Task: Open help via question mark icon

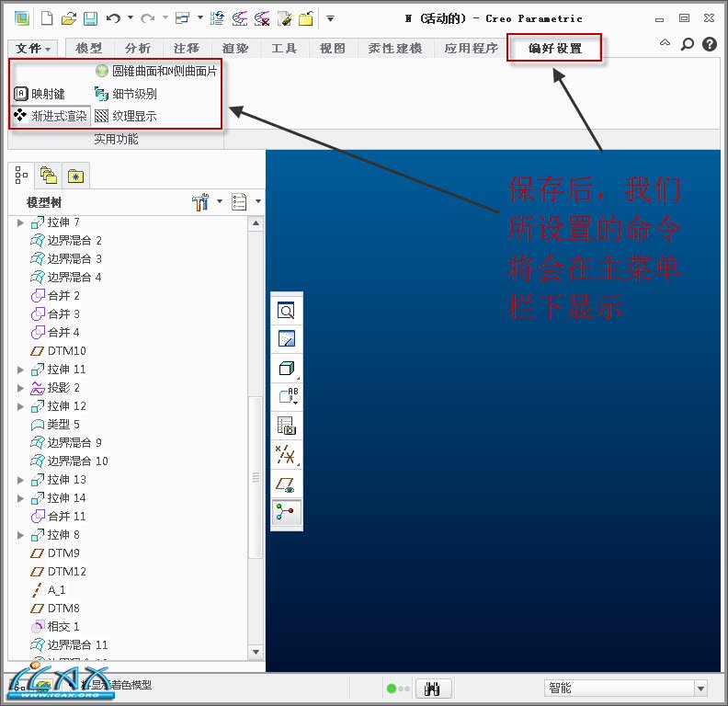Action: tap(710, 44)
